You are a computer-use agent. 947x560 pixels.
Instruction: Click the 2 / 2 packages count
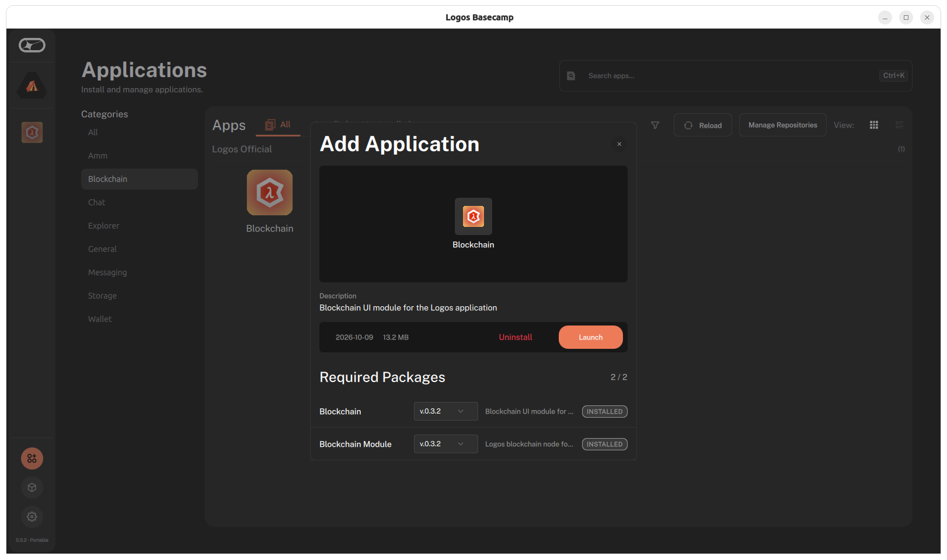click(619, 377)
